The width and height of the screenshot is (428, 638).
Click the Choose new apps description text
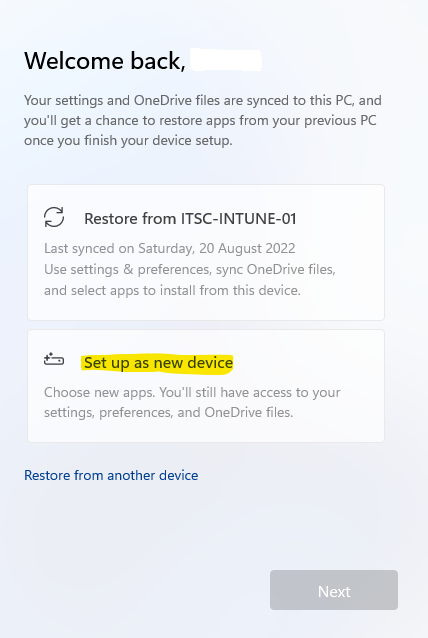tap(192, 402)
